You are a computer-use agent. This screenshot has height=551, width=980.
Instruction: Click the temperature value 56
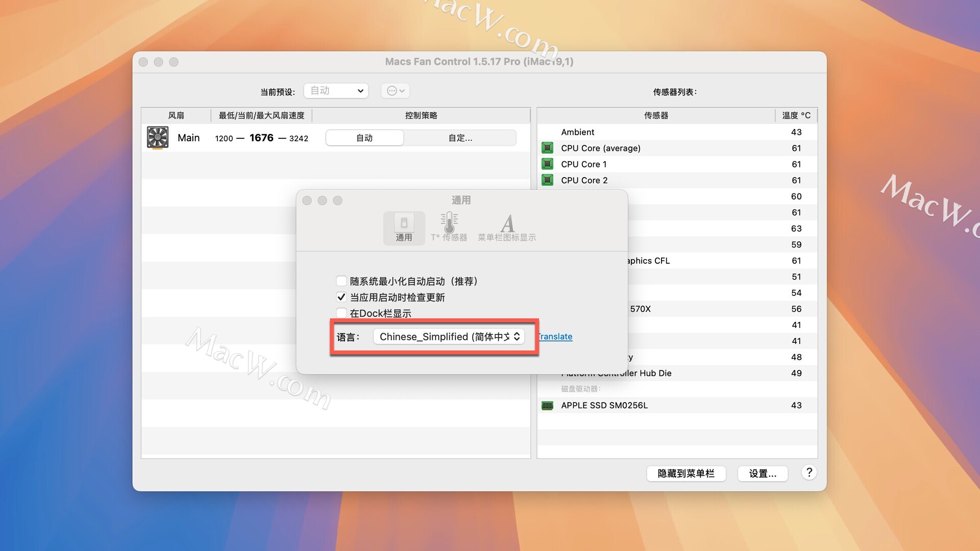pos(796,309)
